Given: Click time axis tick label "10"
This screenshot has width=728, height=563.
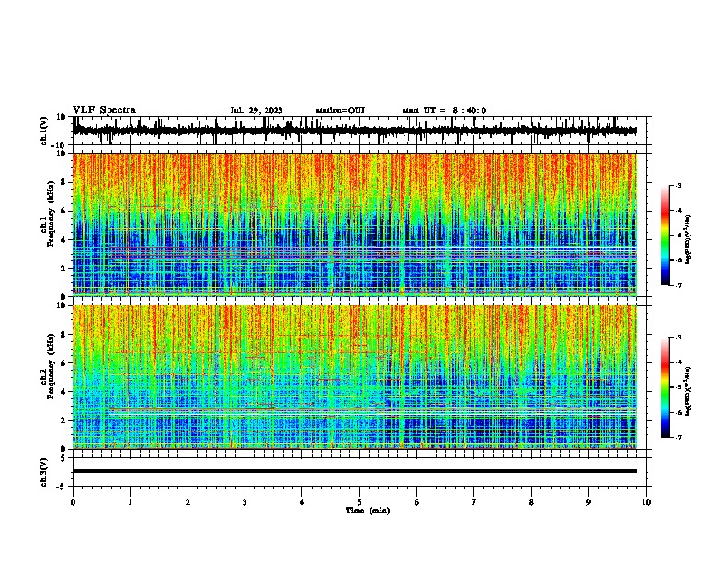Looking at the screenshot, I should 646,502.
